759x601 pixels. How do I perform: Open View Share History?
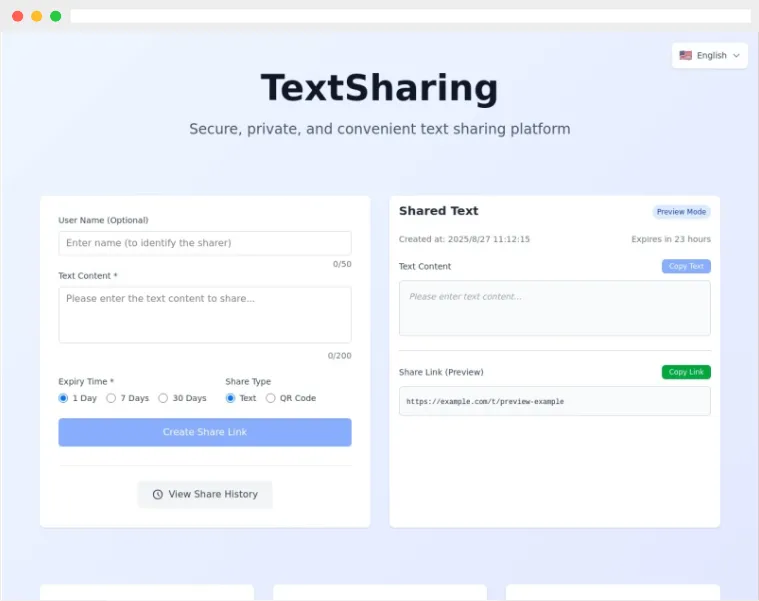tap(205, 494)
